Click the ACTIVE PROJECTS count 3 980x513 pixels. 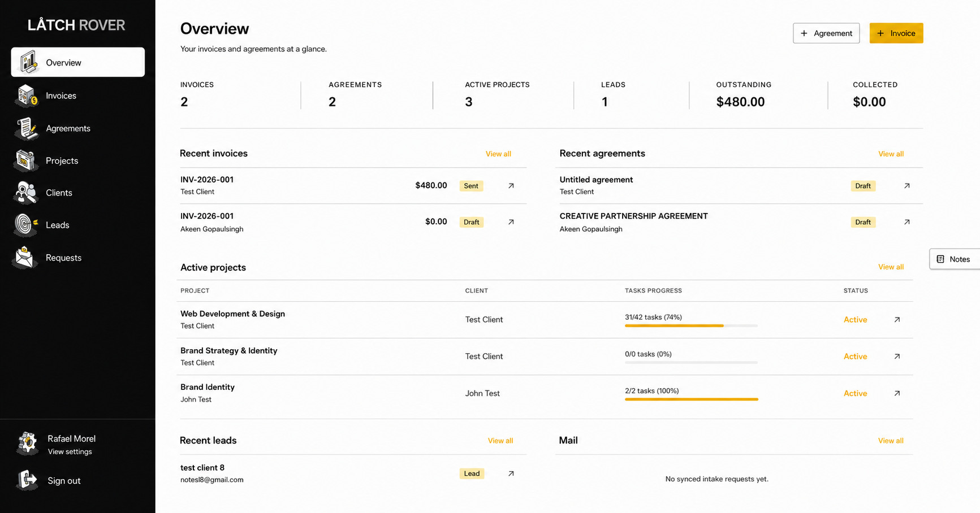point(468,102)
